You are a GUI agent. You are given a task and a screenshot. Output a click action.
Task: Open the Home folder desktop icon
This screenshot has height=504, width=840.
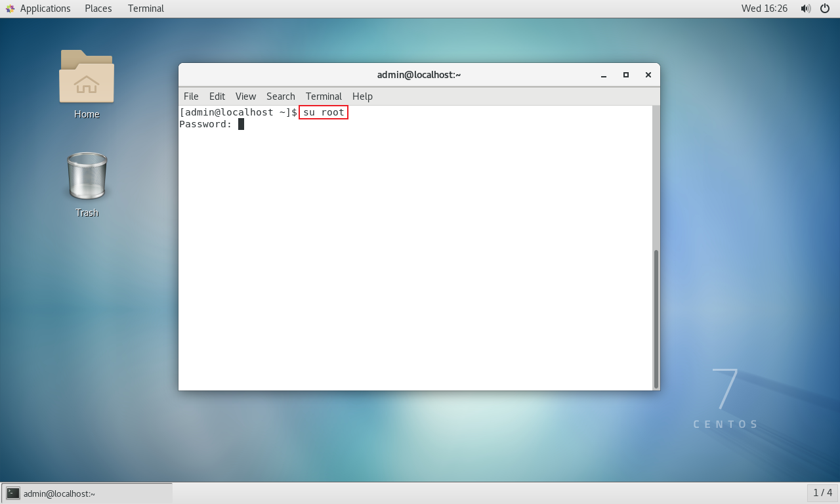tap(87, 77)
